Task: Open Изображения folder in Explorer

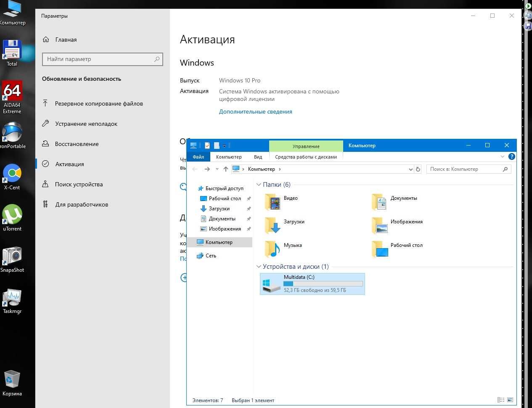Action: [397, 225]
